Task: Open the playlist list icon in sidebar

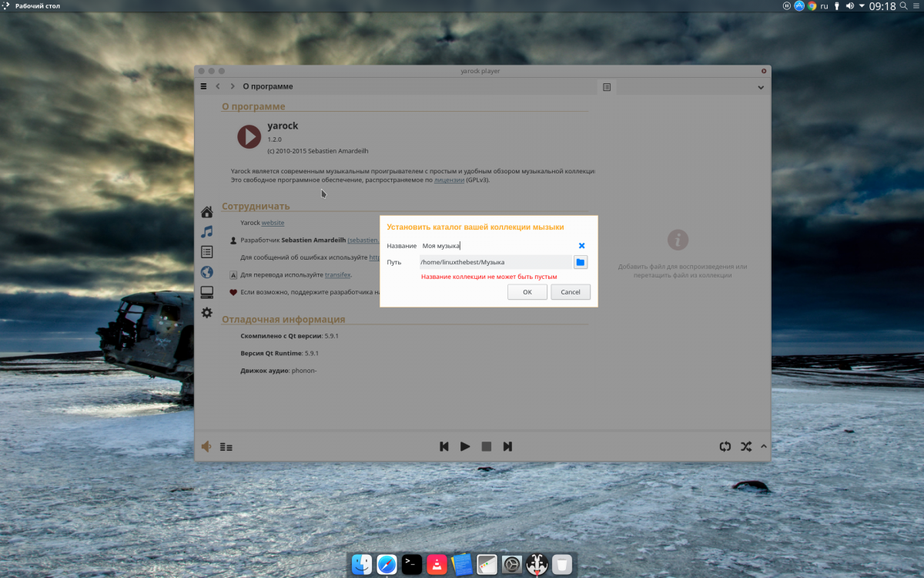Action: pos(206,251)
